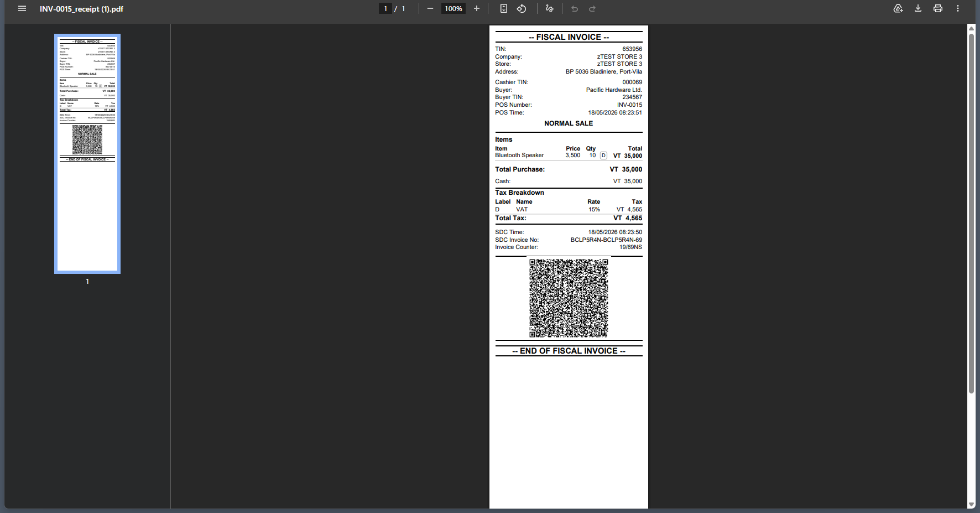Click the scroll down arrow
Viewport: 980px width, 513px height.
(971, 504)
